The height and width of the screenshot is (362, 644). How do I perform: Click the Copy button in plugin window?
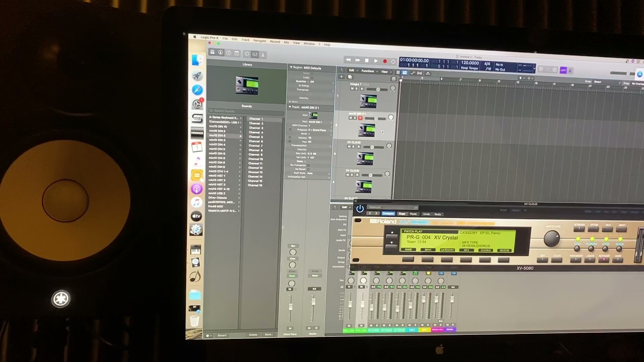click(x=402, y=214)
